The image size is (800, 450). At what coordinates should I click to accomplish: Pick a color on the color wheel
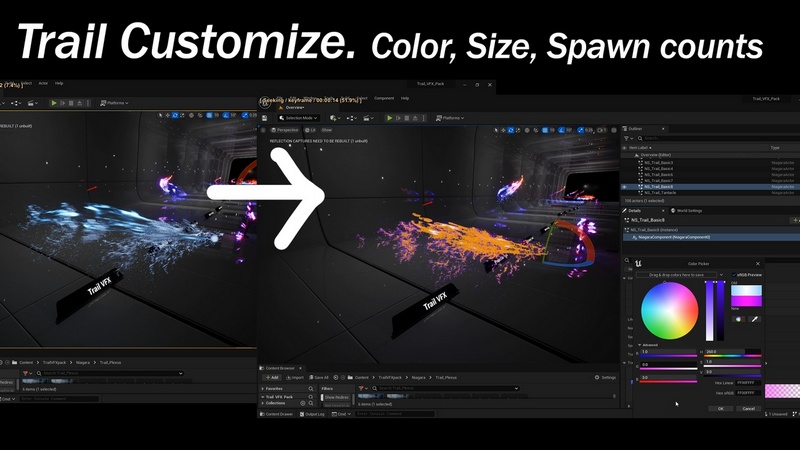[x=669, y=311]
